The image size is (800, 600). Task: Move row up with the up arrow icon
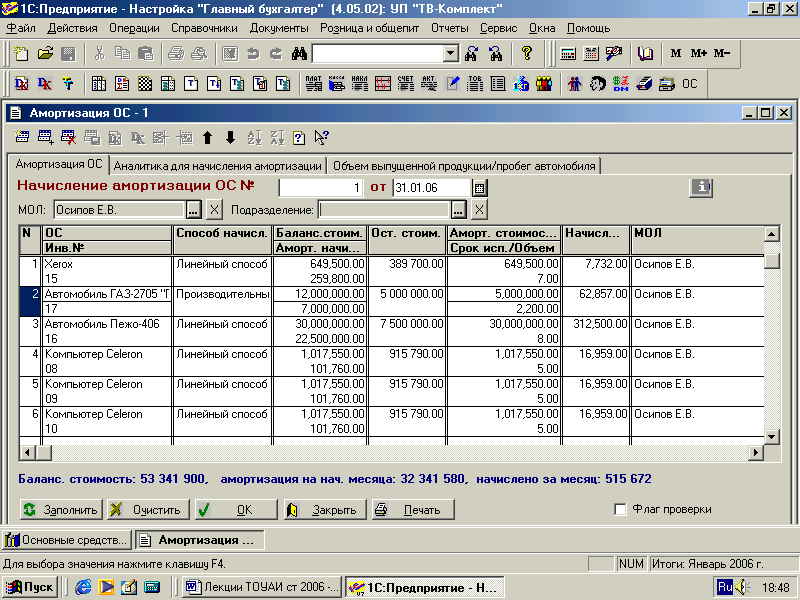click(x=207, y=137)
